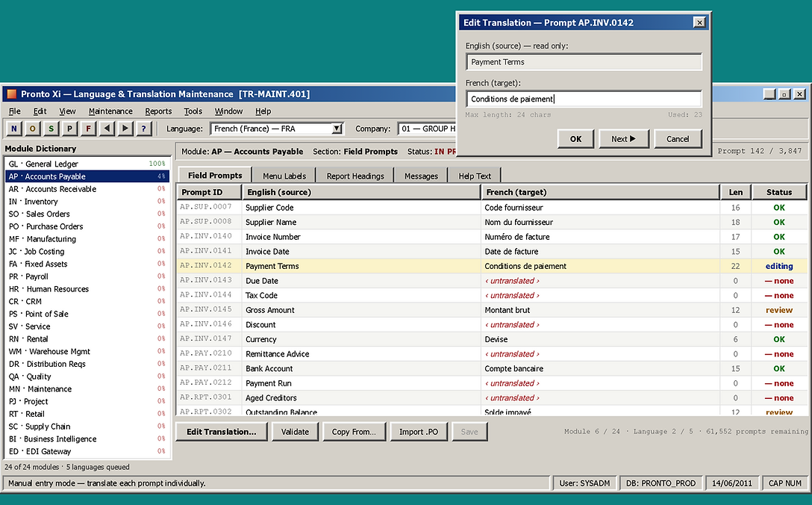This screenshot has width=812, height=505.
Task: Switch to the Messages tab
Action: (x=421, y=176)
